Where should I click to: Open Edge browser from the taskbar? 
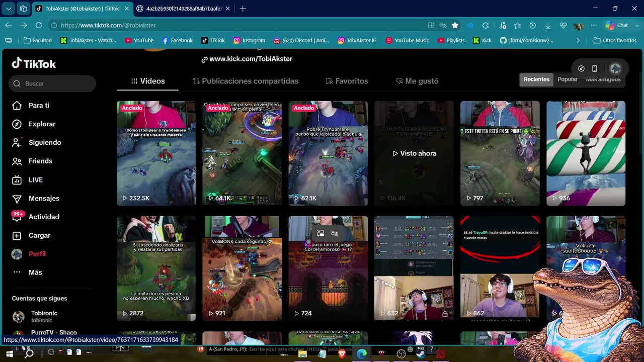[362, 354]
